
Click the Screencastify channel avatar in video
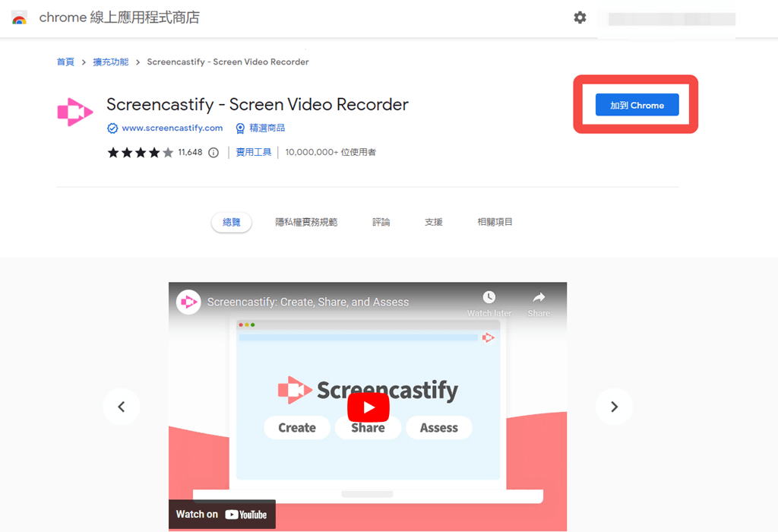(x=188, y=302)
